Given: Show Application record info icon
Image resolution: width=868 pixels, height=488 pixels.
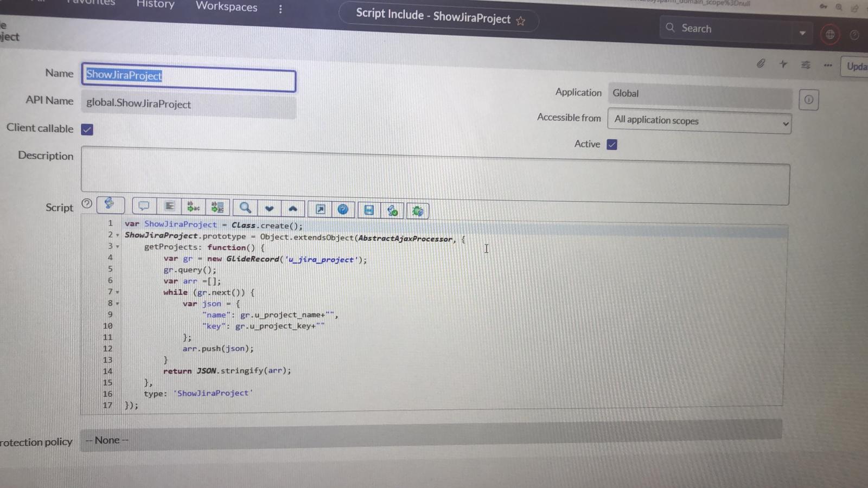Looking at the screenshot, I should coord(809,100).
